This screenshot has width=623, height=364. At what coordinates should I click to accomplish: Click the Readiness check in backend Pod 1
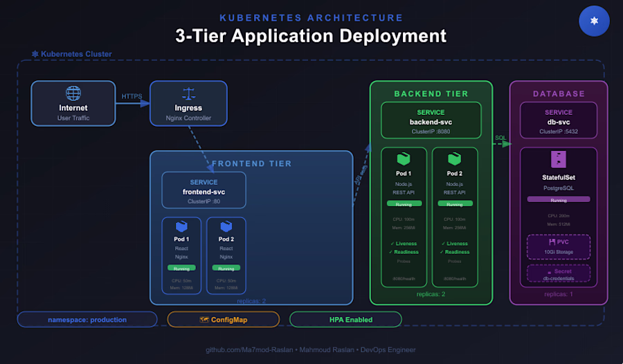404,252
